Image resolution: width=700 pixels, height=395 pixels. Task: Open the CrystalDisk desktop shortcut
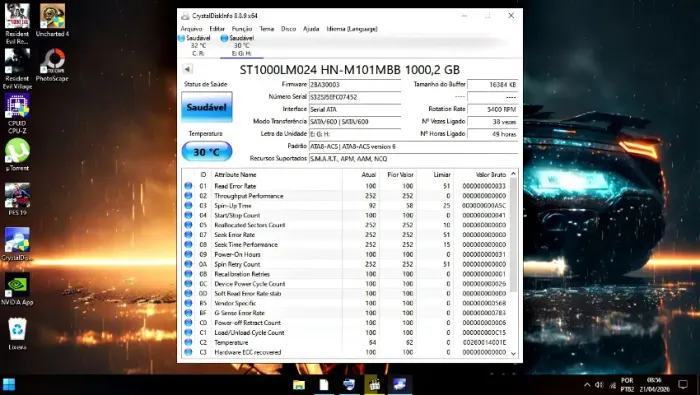[17, 244]
